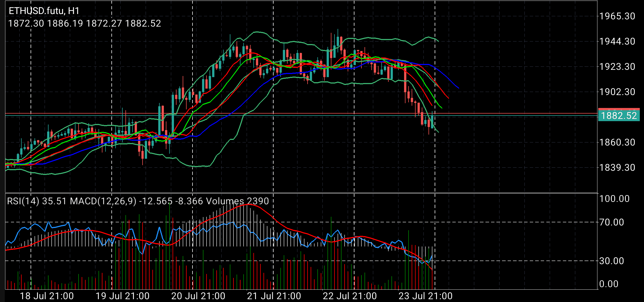Viewport: 644px width, 302px height.
Task: Click the 1902.30 price axis label
Action: pos(617,92)
